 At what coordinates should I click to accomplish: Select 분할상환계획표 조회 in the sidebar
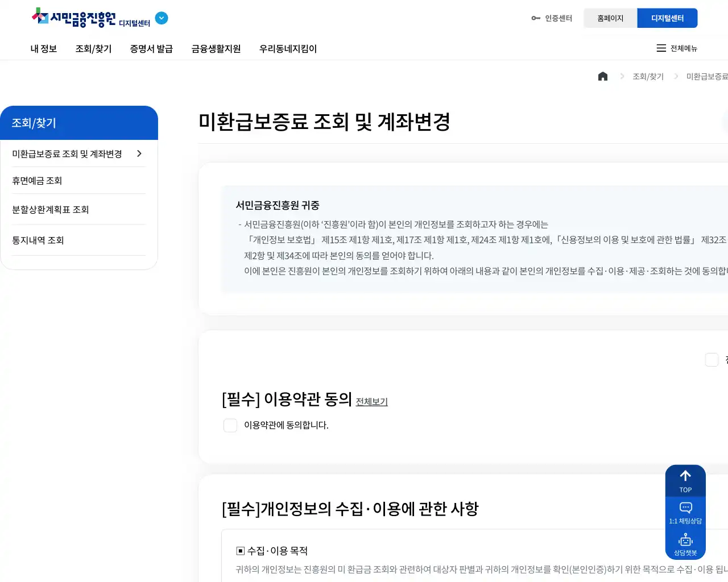coord(51,210)
